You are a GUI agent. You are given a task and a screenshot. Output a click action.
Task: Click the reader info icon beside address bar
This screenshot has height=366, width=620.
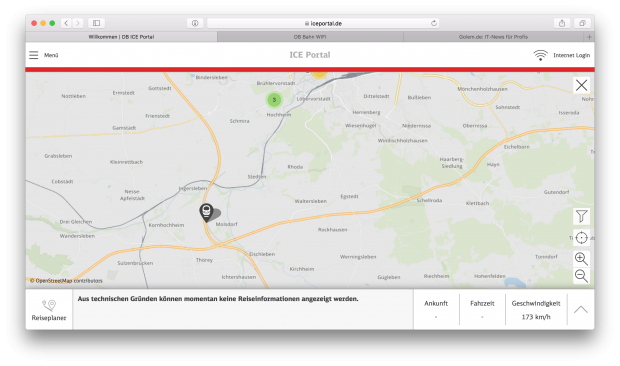pos(195,23)
